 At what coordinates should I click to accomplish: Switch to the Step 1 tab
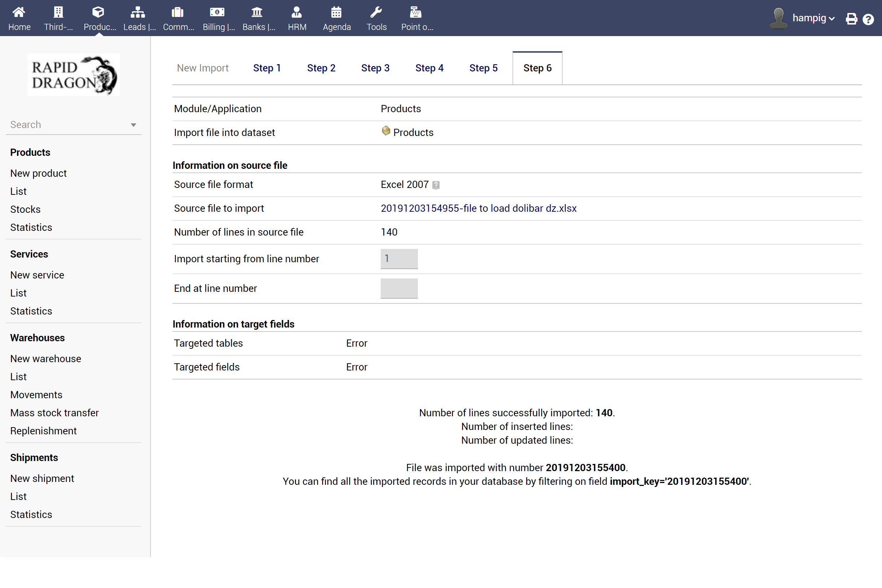267,68
